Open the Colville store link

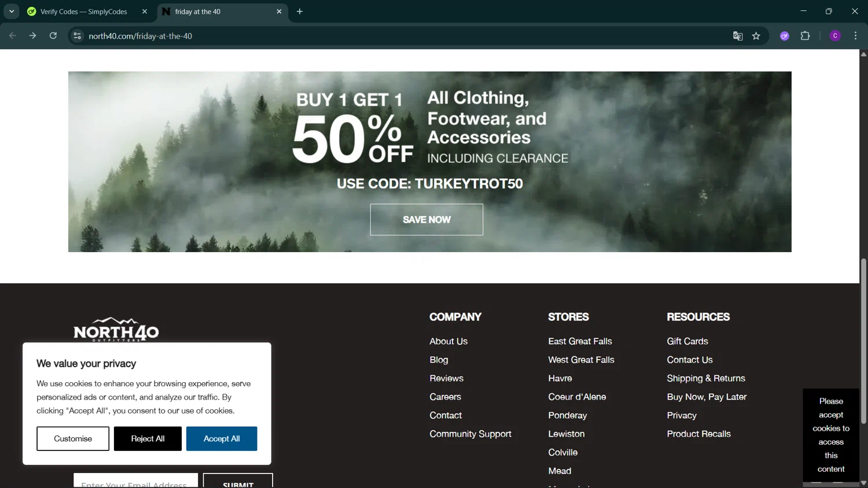click(562, 452)
